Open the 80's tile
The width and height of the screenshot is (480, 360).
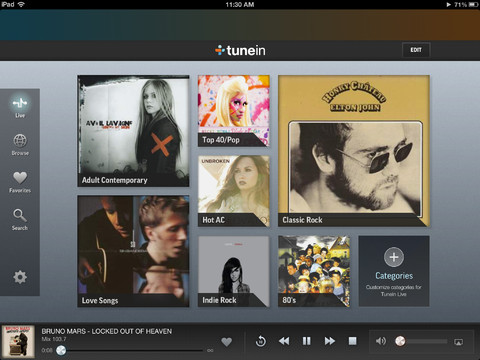(x=314, y=271)
